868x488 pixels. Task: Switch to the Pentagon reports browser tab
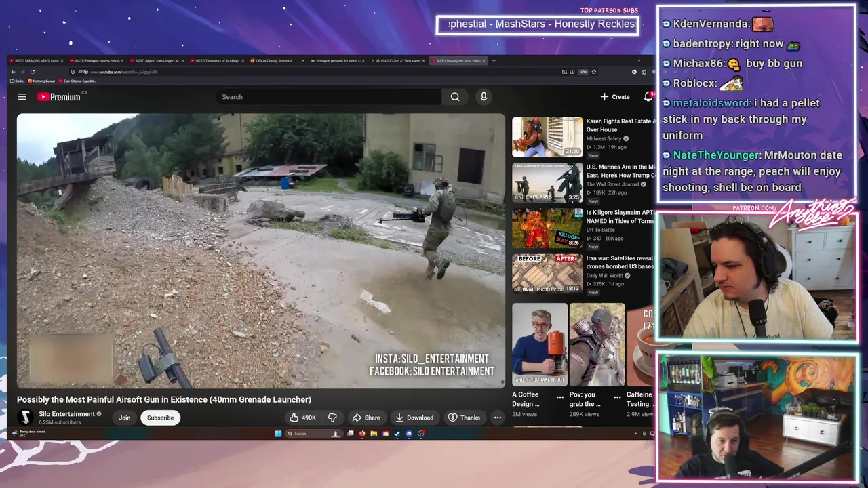pyautogui.click(x=96, y=60)
